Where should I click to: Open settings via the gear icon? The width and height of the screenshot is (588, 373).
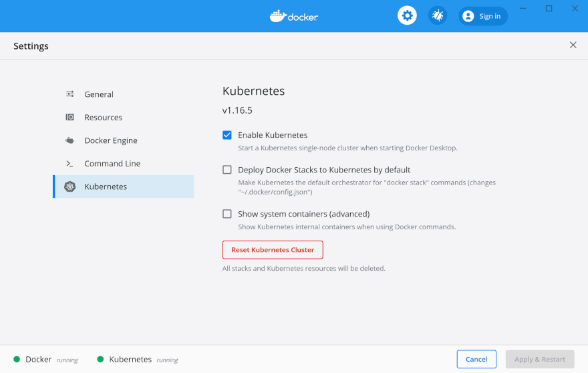(407, 16)
